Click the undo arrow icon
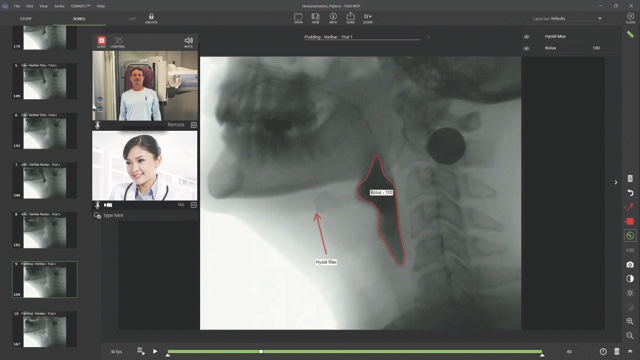The width and height of the screenshot is (640, 360). coord(630,193)
